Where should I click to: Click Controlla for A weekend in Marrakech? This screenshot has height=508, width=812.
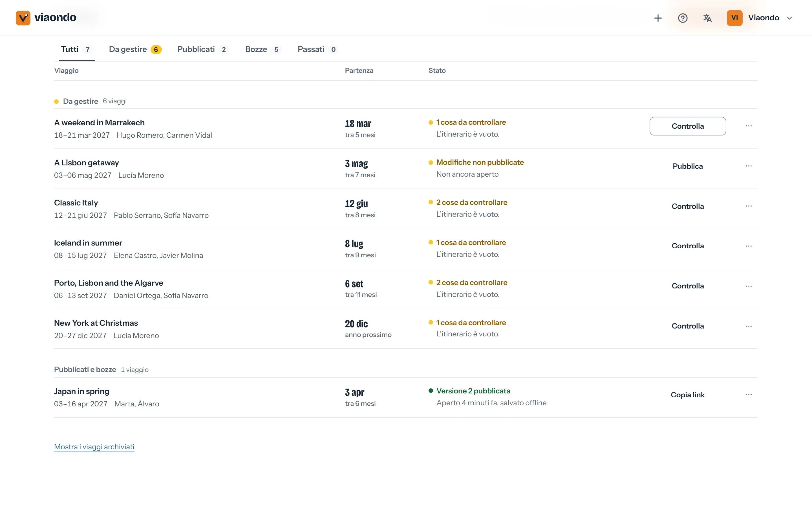(x=687, y=126)
